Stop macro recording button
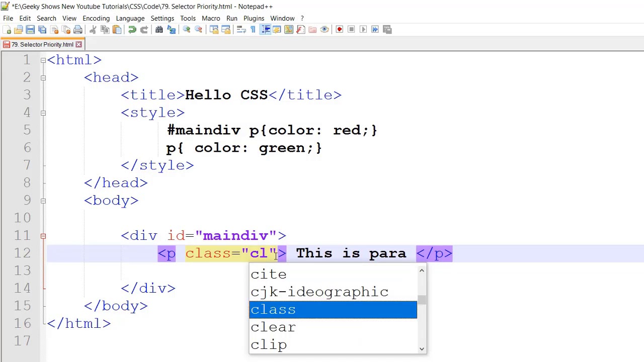The height and width of the screenshot is (362, 644). (351, 30)
